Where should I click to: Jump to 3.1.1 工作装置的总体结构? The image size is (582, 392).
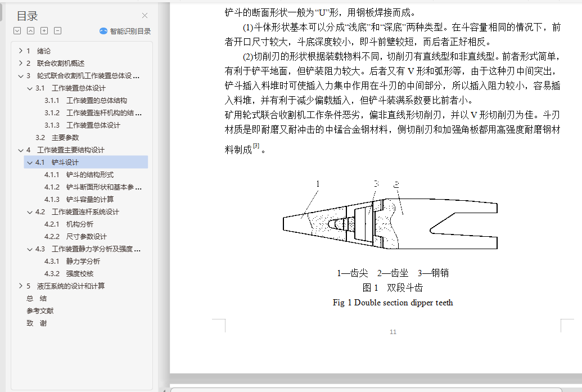(x=85, y=101)
